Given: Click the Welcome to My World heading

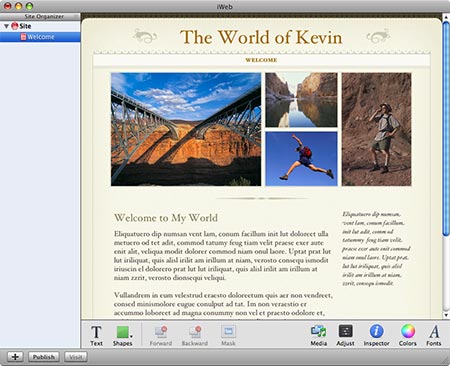Looking at the screenshot, I should (x=166, y=218).
